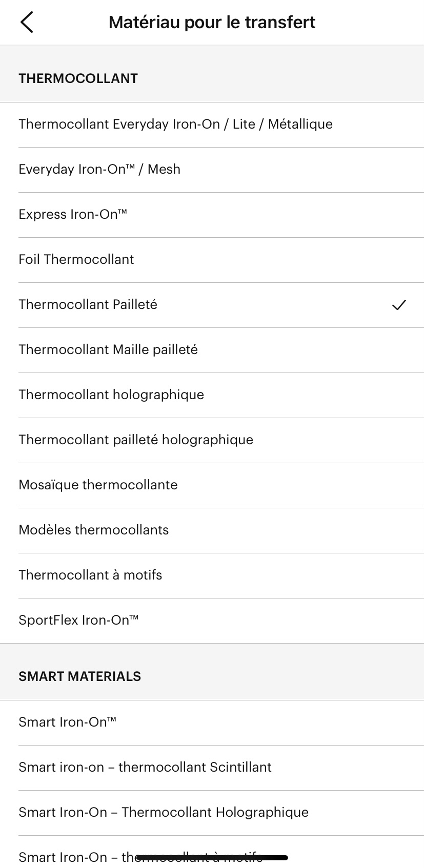Choose Smart Iron-On Thermocollant Holographique
Image resolution: width=424 pixels, height=868 pixels.
[164, 813]
